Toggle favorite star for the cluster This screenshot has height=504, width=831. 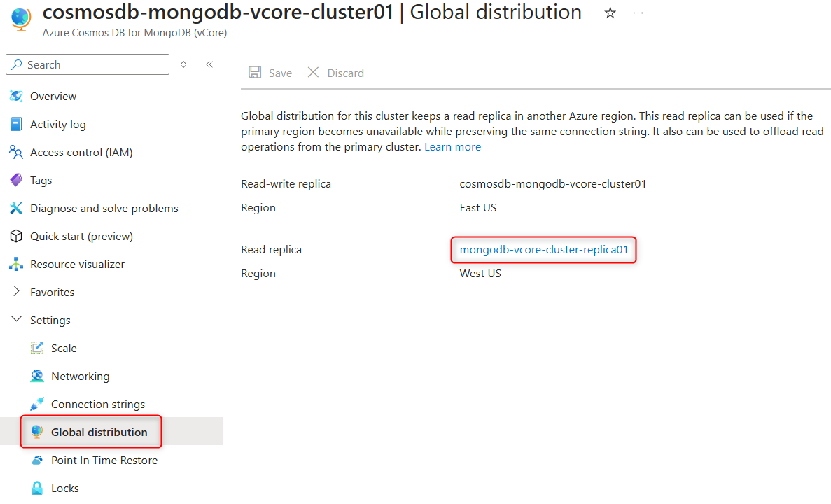pyautogui.click(x=610, y=13)
